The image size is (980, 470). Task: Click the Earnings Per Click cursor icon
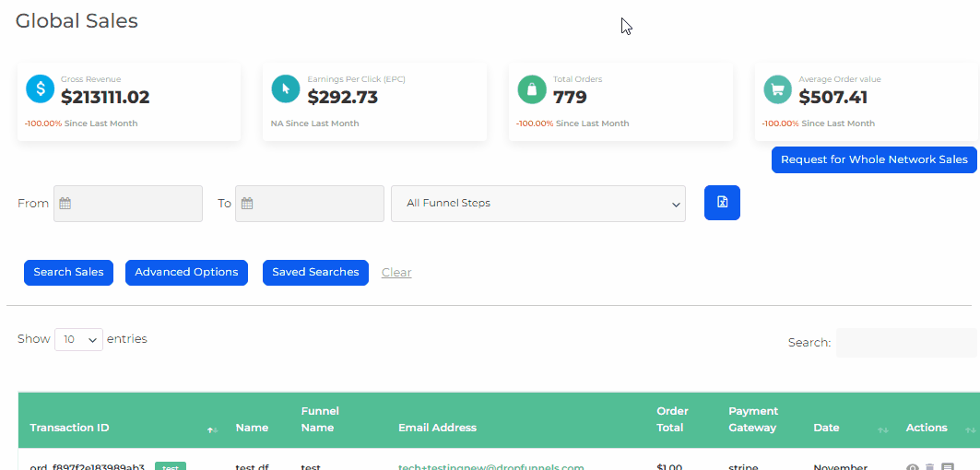click(286, 89)
